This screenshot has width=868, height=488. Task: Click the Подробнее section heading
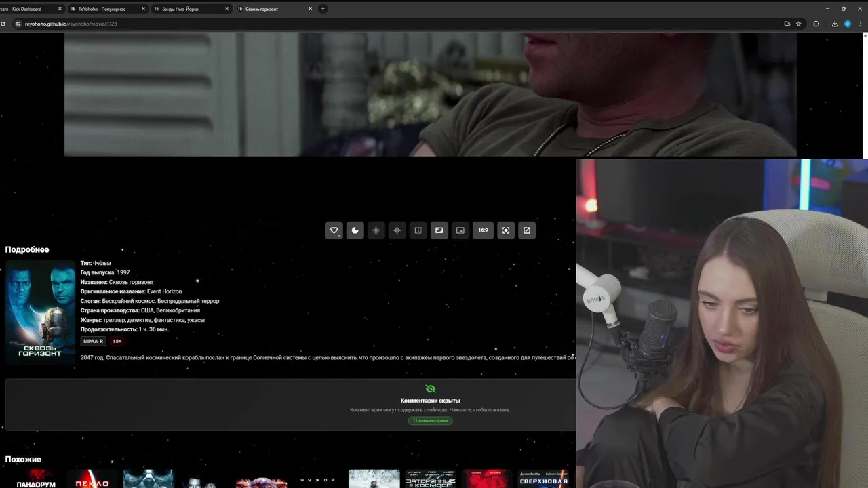click(27, 249)
